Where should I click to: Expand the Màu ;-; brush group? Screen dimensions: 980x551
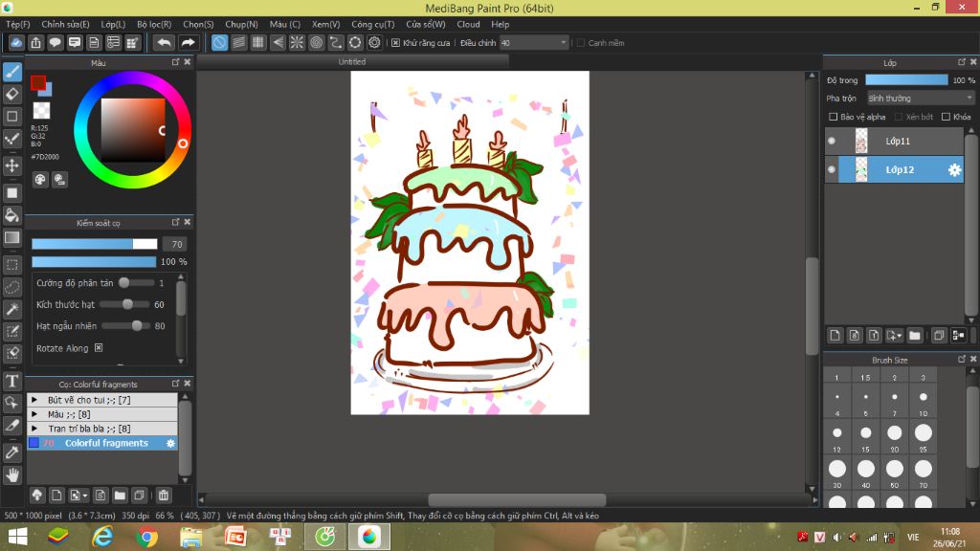pos(34,414)
